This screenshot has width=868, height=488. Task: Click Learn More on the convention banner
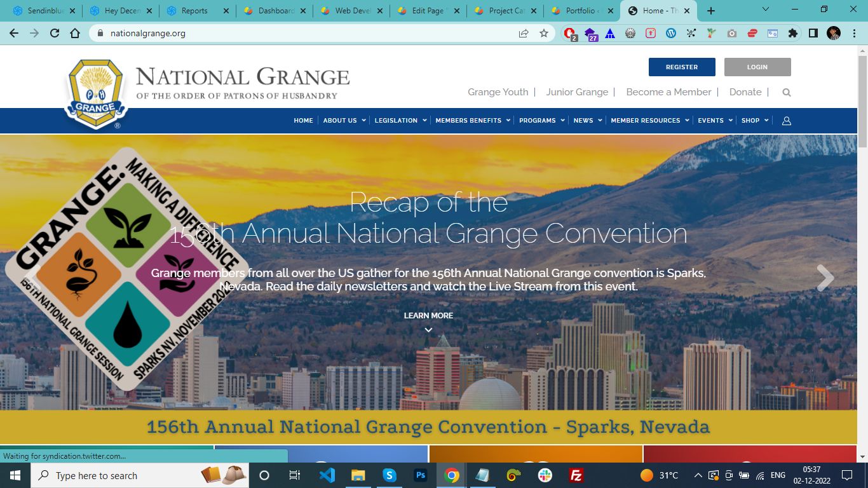pos(428,316)
